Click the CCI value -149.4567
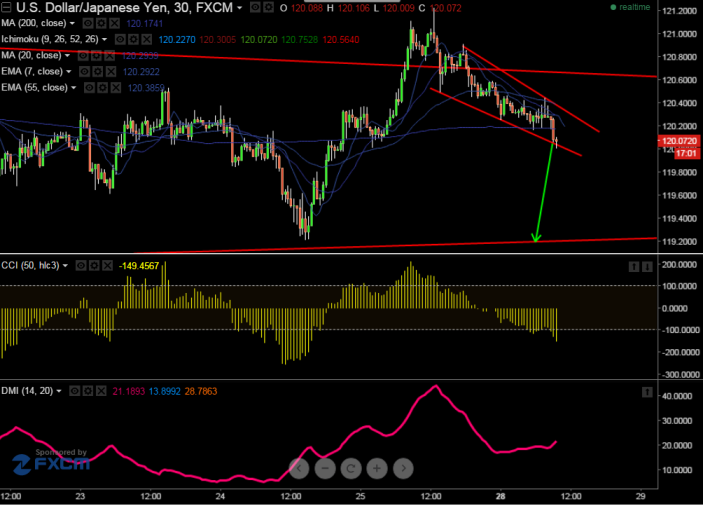The image size is (703, 505). tap(139, 266)
